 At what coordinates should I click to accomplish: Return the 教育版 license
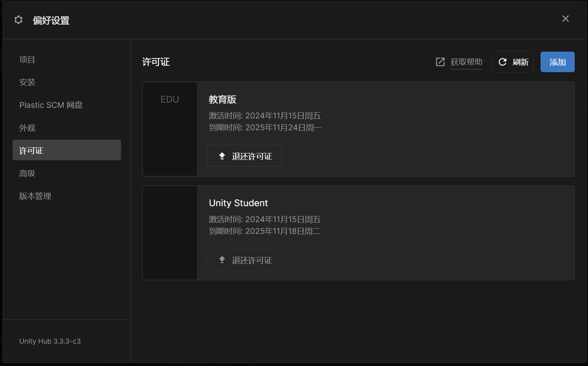244,156
